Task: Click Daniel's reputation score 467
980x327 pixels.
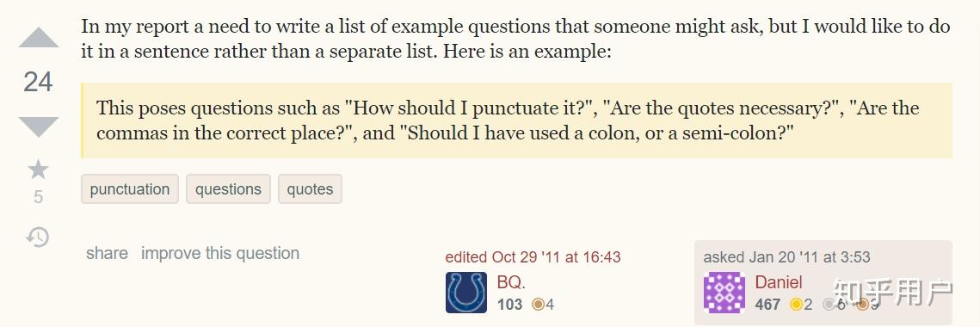Action: (767, 305)
